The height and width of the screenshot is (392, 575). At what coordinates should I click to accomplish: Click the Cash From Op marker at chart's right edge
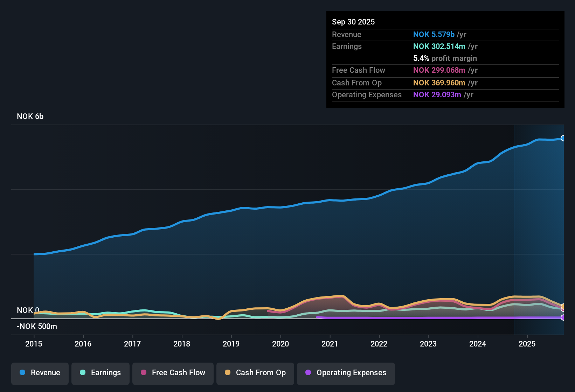(562, 307)
